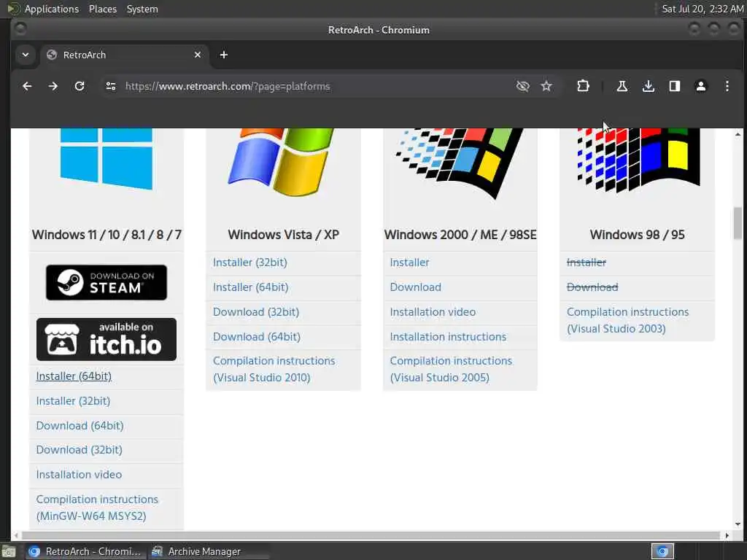Go forward with the arrow button
The image size is (747, 560).
(x=53, y=86)
